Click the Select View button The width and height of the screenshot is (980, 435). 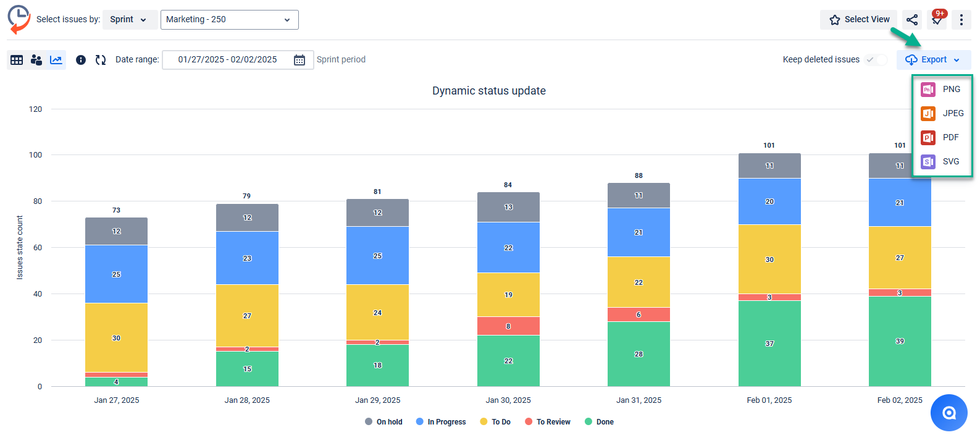(859, 20)
